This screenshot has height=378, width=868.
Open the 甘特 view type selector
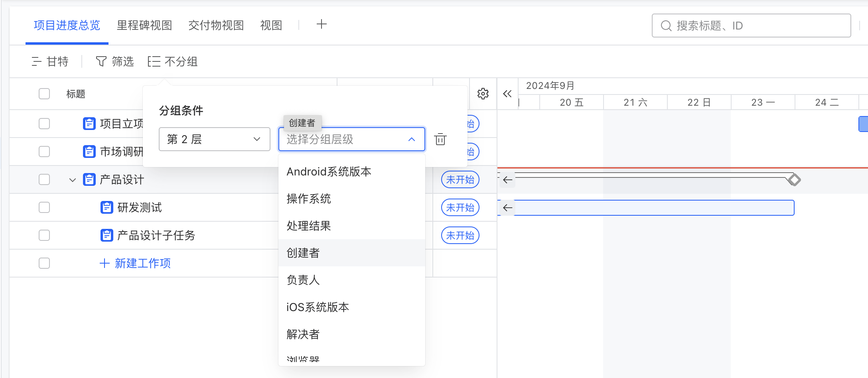tap(50, 61)
